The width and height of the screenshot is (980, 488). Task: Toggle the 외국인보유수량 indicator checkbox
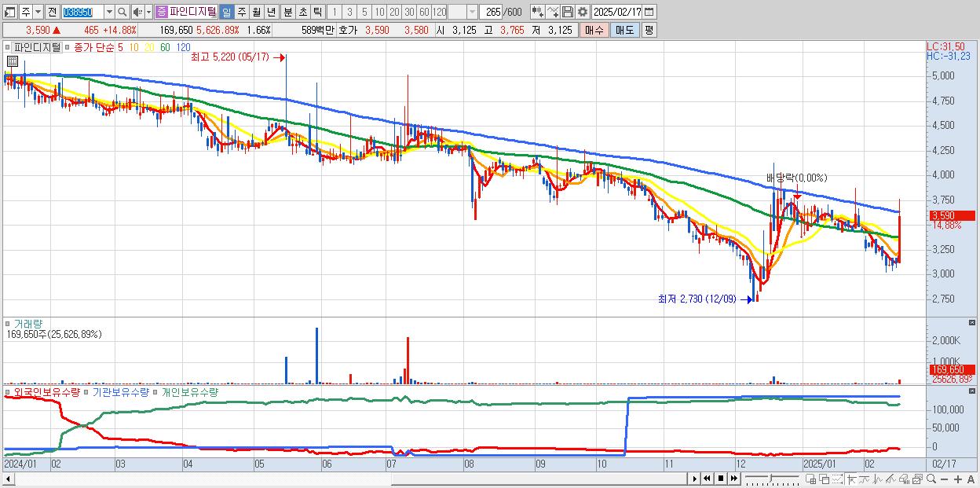coord(8,391)
